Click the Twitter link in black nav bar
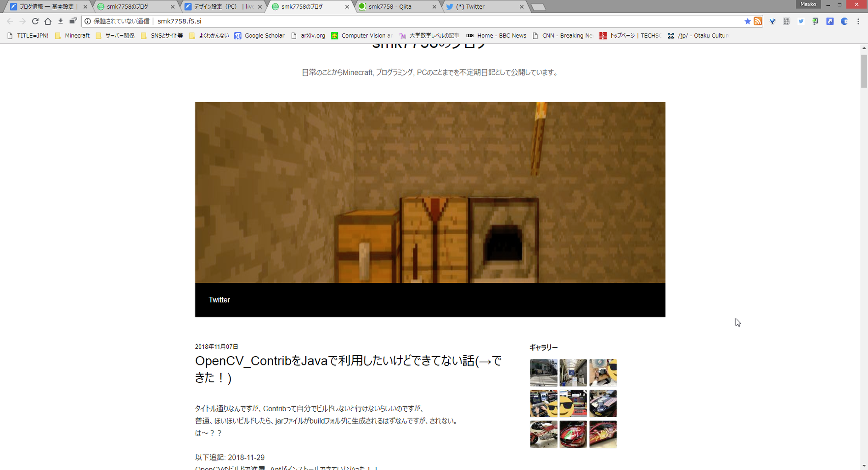The image size is (868, 470). pos(219,300)
